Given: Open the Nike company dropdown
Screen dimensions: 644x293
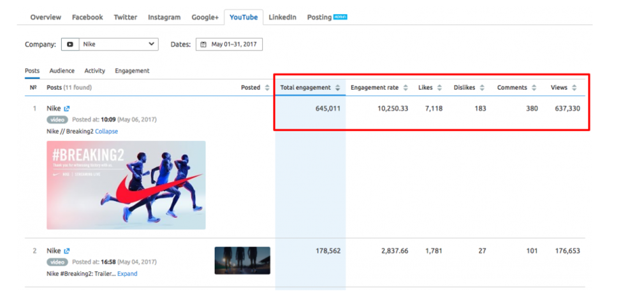Looking at the screenshot, I should coord(119,45).
